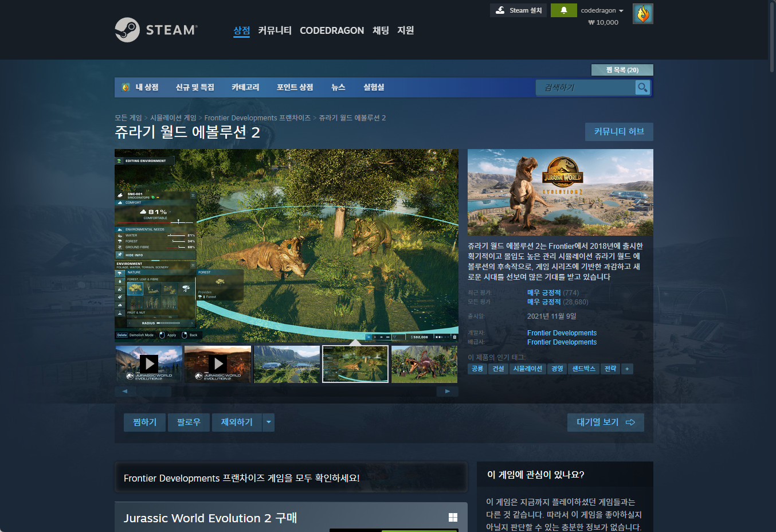Open publisher Frontier Developments link
Viewport: 776px width, 532px height.
pyautogui.click(x=562, y=342)
